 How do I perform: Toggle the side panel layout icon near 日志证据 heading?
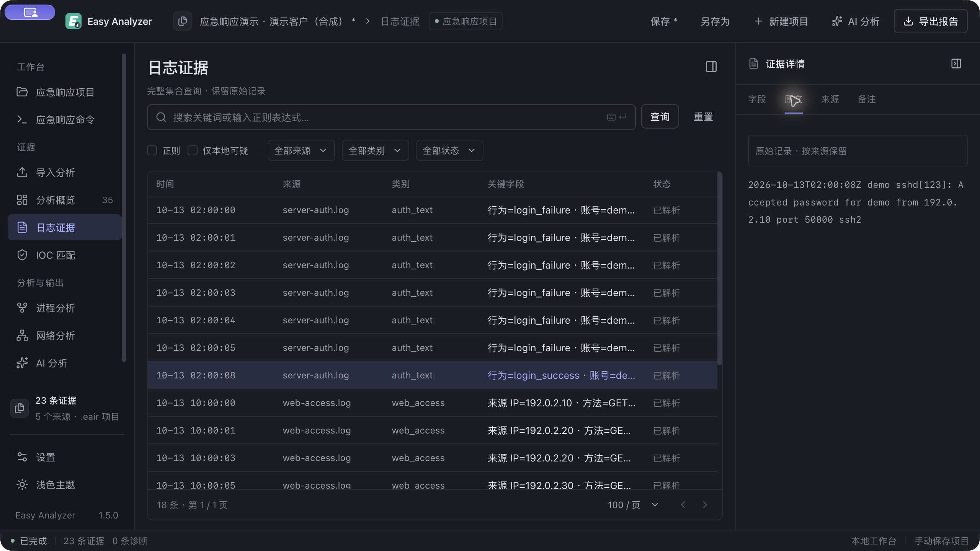[711, 67]
